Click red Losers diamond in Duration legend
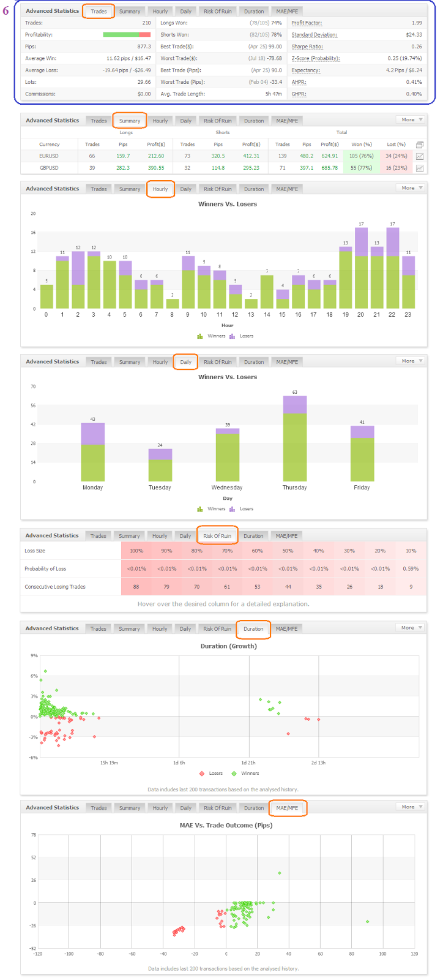 click(x=201, y=773)
